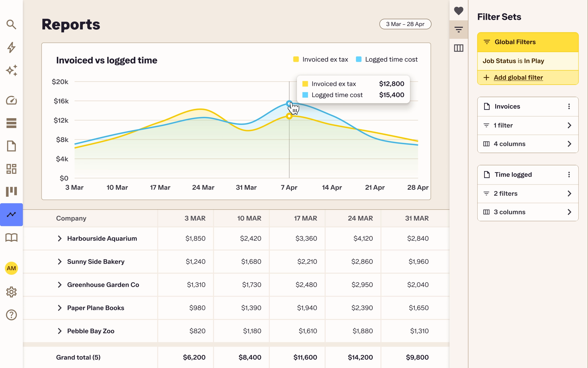Open the help question mark icon
Image resolution: width=588 pixels, height=368 pixels.
point(11,315)
